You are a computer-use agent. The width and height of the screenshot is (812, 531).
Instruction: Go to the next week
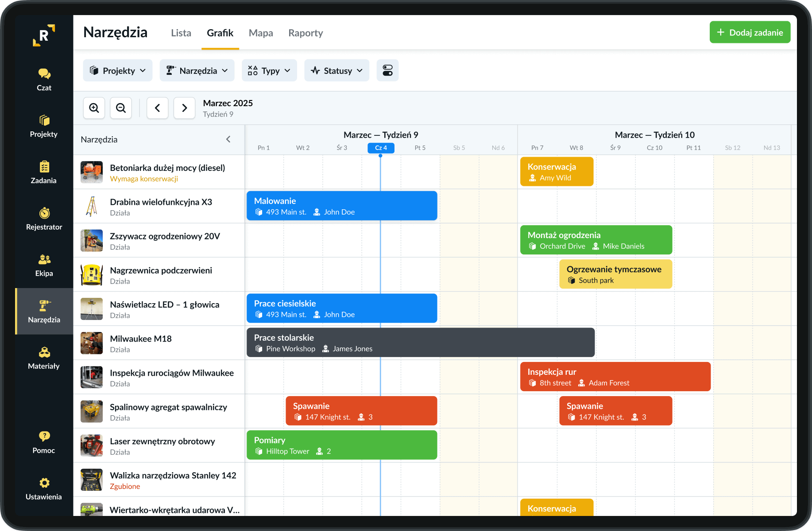click(185, 108)
